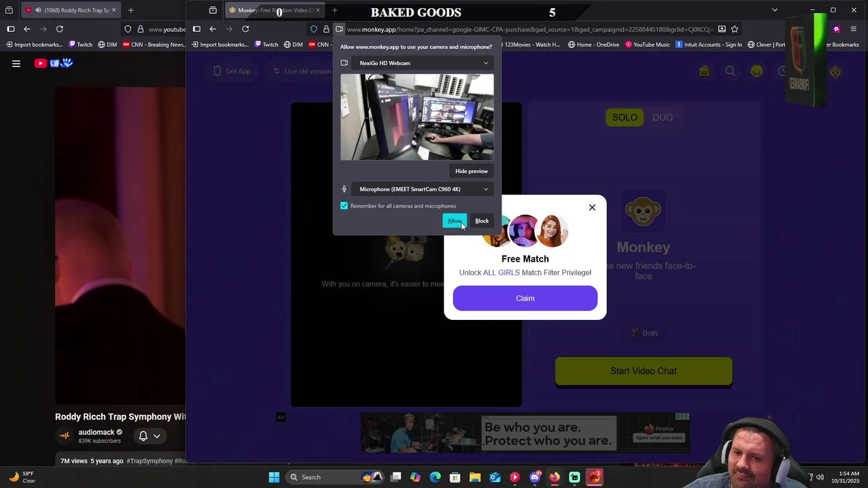Image resolution: width=868 pixels, height=488 pixels.
Task: Open new tab in the YouTube window
Action: coord(131,10)
